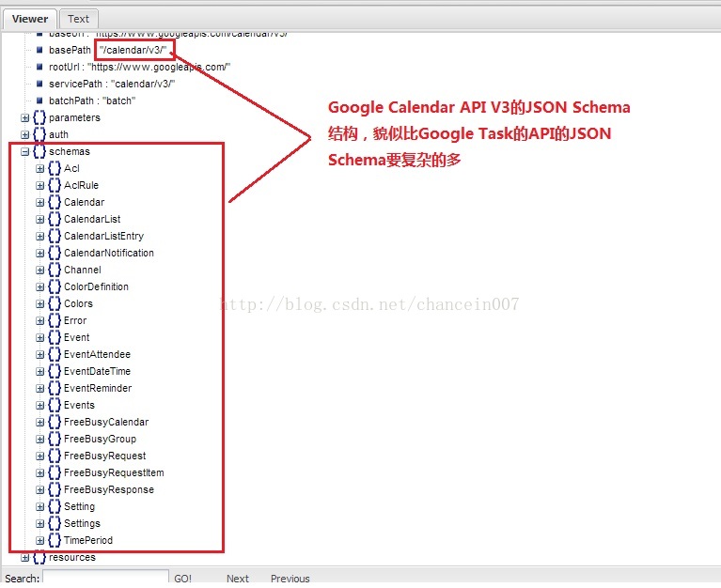Click the object icon beside resources

(x=39, y=557)
